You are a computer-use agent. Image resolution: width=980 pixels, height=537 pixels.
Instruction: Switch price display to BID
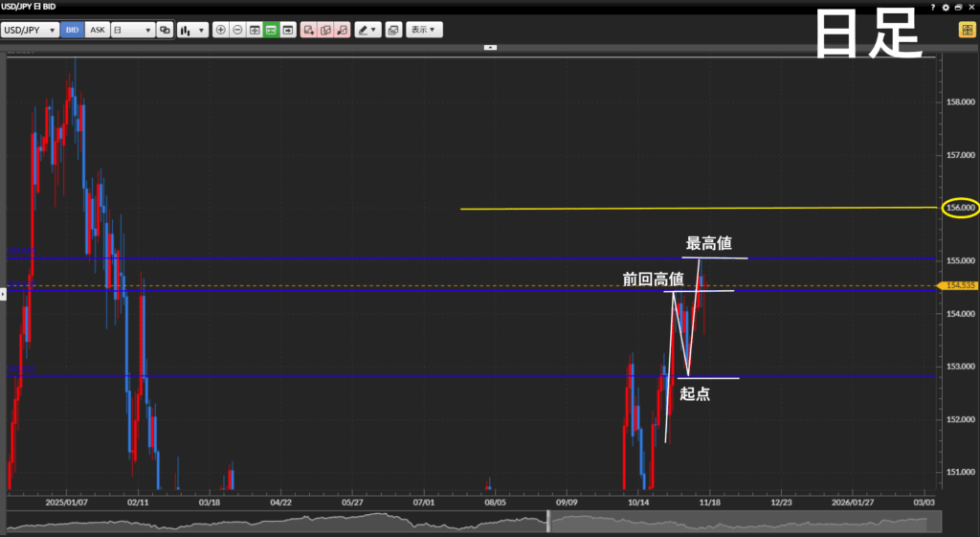tap(73, 30)
